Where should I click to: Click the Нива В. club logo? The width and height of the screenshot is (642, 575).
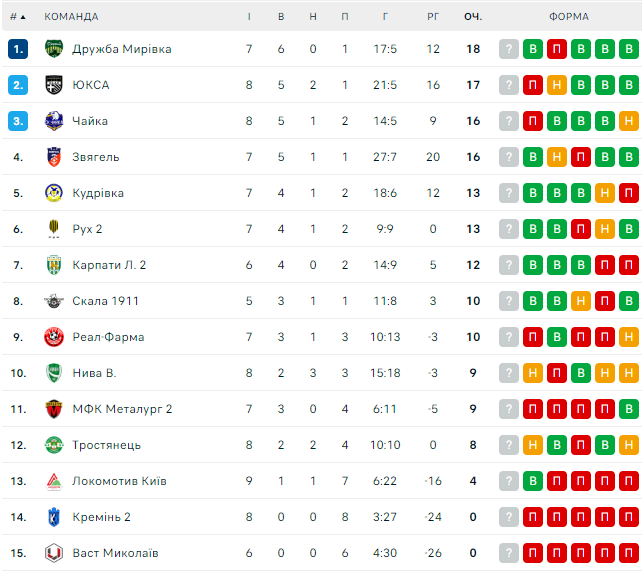pyautogui.click(x=54, y=373)
